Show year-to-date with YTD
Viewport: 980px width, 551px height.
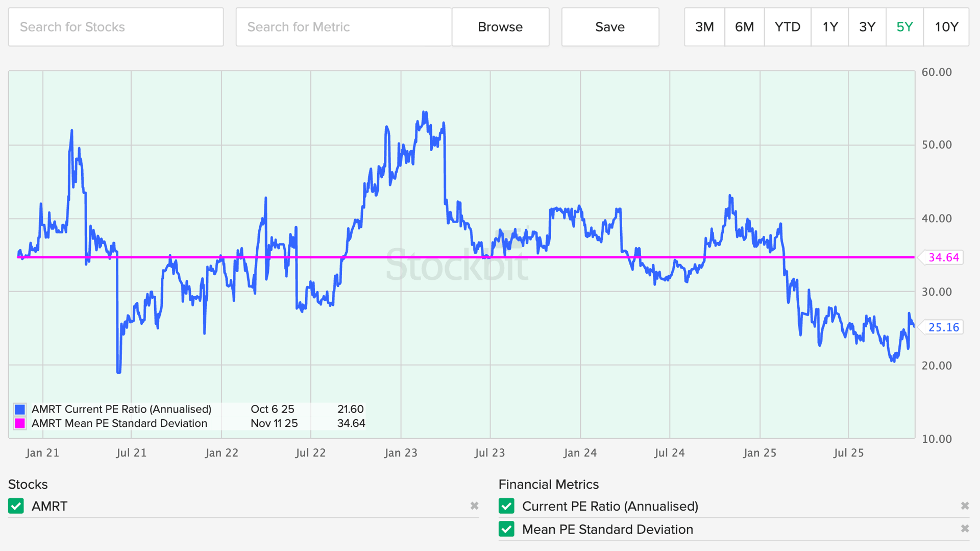788,27
